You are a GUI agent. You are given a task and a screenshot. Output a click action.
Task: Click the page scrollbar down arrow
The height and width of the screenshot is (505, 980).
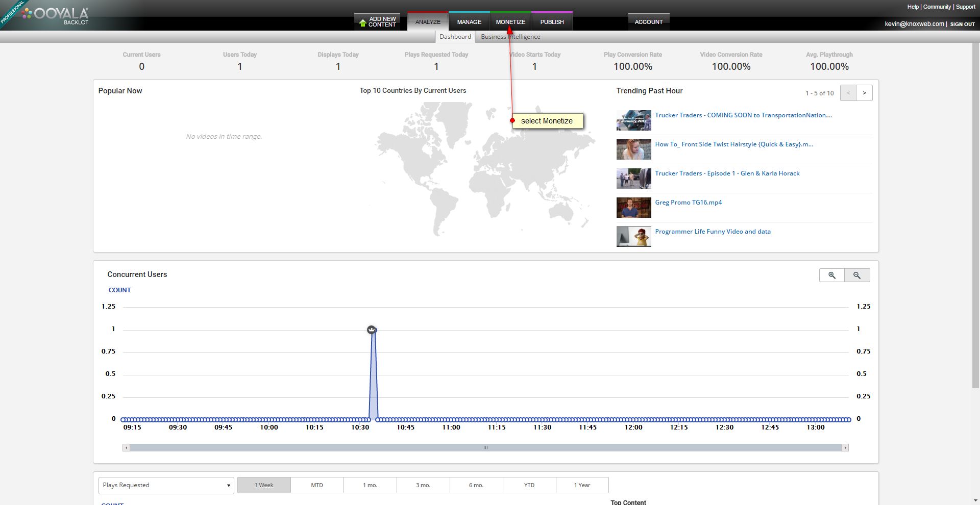pos(976,501)
